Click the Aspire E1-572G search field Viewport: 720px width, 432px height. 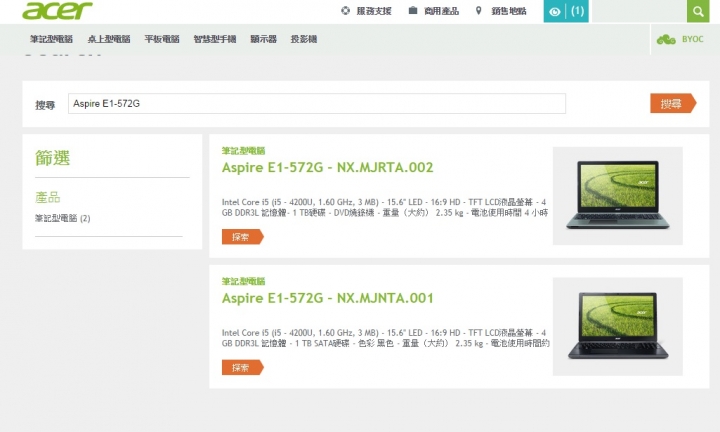click(317, 104)
